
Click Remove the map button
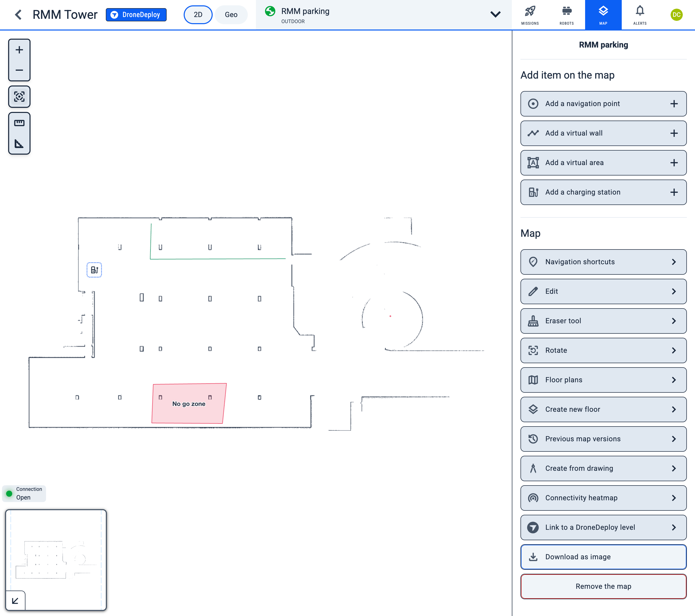[603, 586]
